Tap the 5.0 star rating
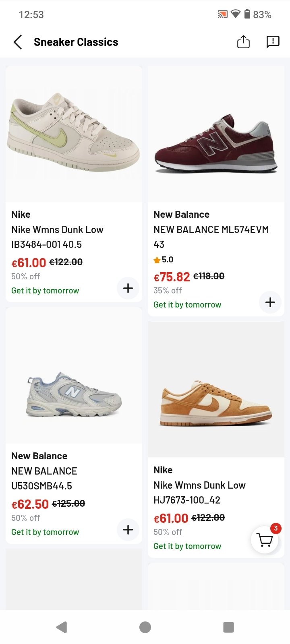290x644 pixels. pos(164,260)
